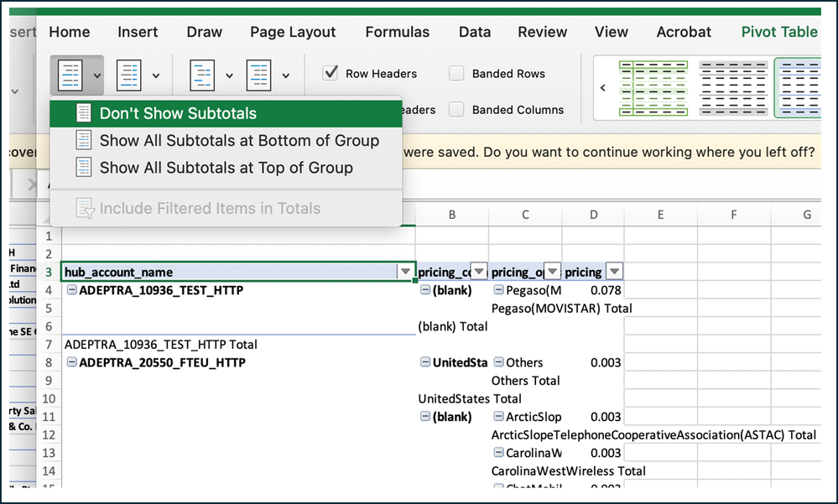Select column C header

[x=525, y=215]
